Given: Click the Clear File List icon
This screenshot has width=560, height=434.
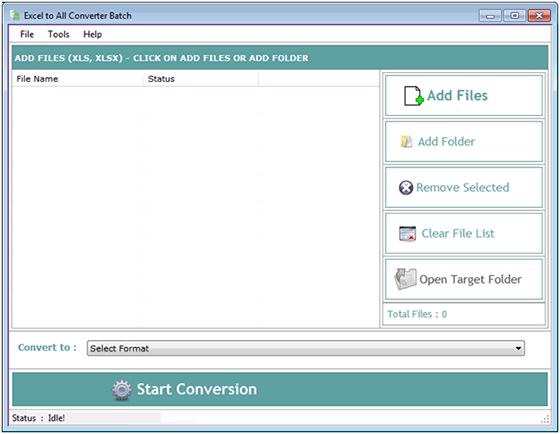Looking at the screenshot, I should [x=408, y=234].
